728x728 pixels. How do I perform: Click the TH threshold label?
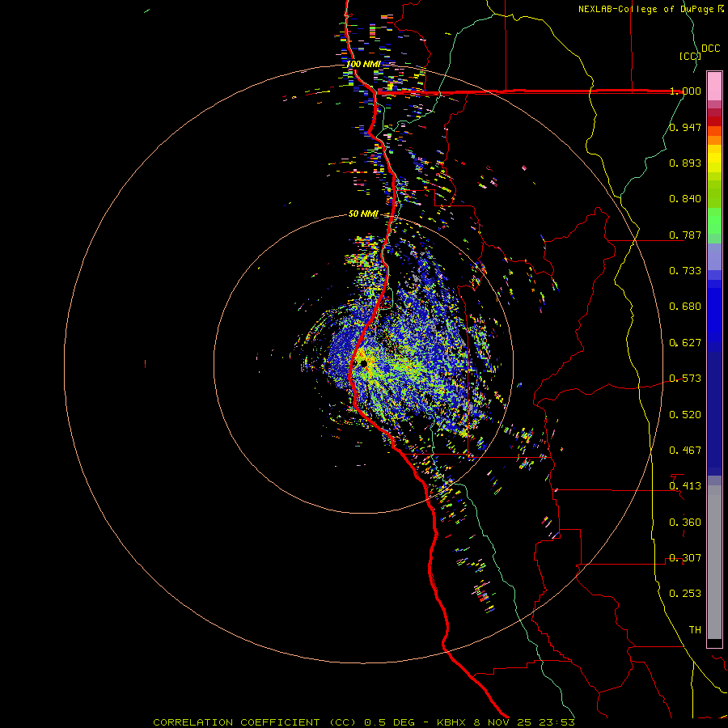click(x=695, y=630)
